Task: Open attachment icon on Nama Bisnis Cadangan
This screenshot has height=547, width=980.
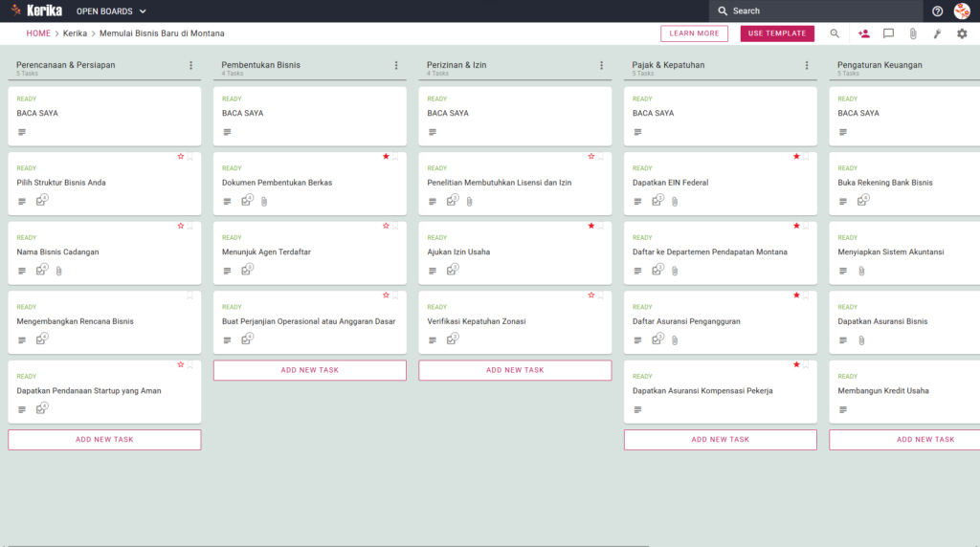Action: tap(58, 271)
